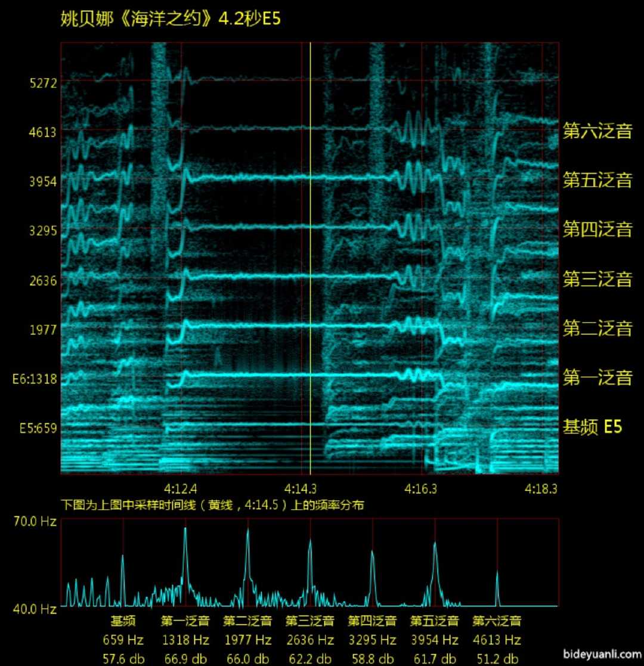This screenshot has width=644, height=666.
Task: Click the title 姚贝娜《海洋之约》4.2秒E5
Action: (x=171, y=20)
